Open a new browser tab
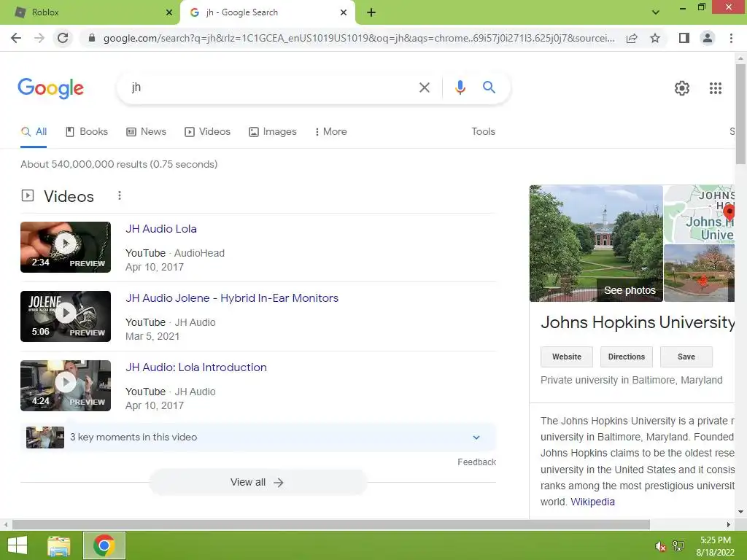The image size is (747, 560). [x=371, y=12]
